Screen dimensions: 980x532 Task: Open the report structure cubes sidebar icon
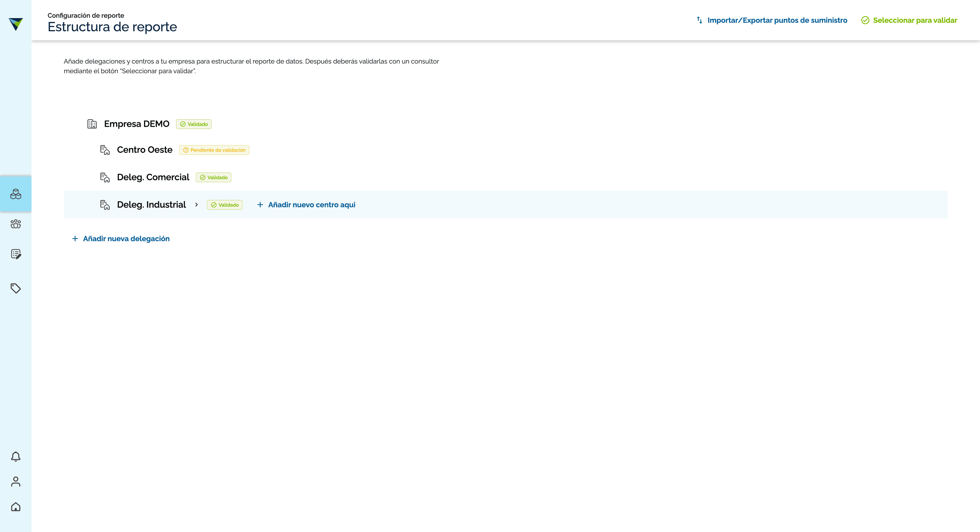click(x=16, y=194)
